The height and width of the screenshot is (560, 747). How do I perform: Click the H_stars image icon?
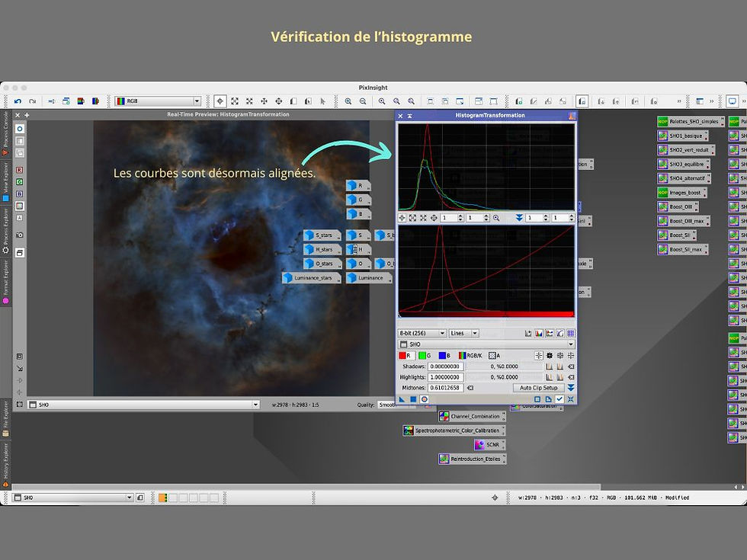(x=321, y=250)
